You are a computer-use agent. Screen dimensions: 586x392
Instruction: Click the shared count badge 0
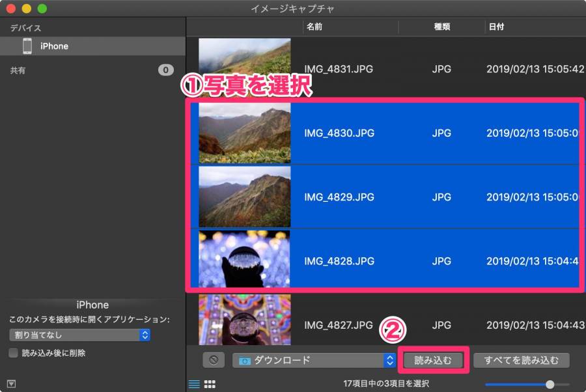click(x=166, y=70)
